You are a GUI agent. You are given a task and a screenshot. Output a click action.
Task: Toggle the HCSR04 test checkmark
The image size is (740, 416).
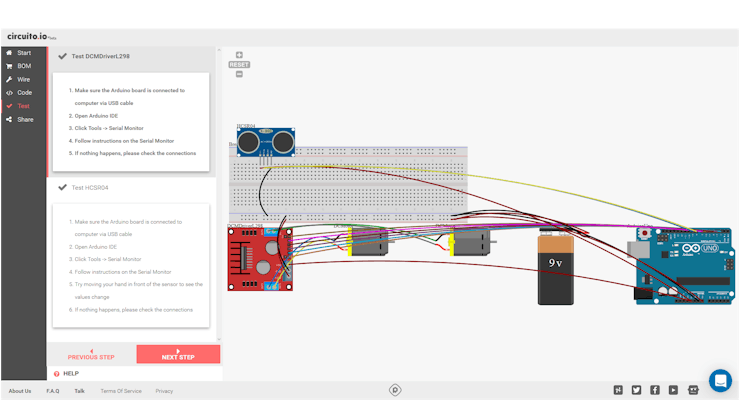[x=62, y=187]
